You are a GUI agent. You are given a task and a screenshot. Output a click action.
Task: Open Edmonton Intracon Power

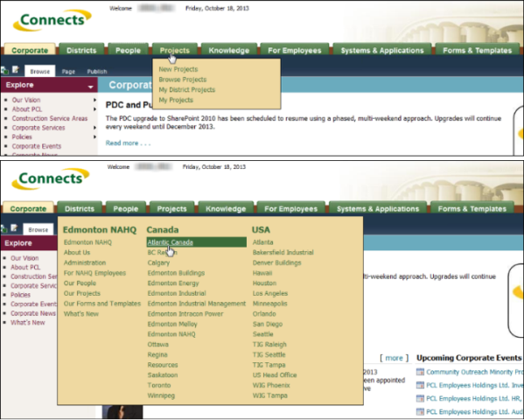click(x=185, y=313)
